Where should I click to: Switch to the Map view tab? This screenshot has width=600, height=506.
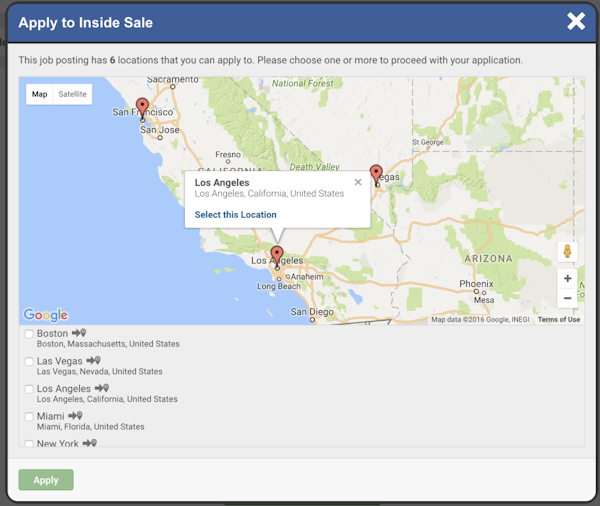(40, 95)
